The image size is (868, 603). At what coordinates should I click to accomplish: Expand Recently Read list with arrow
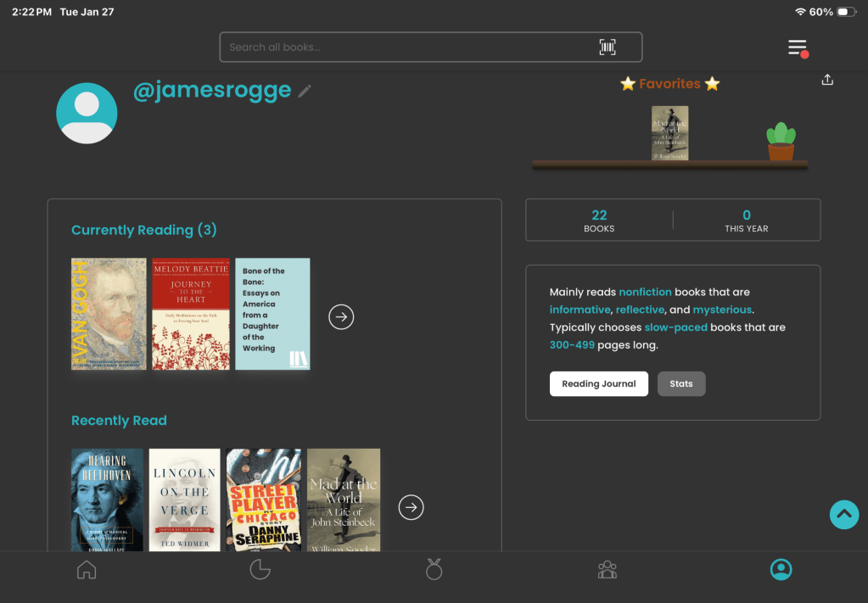(x=411, y=507)
